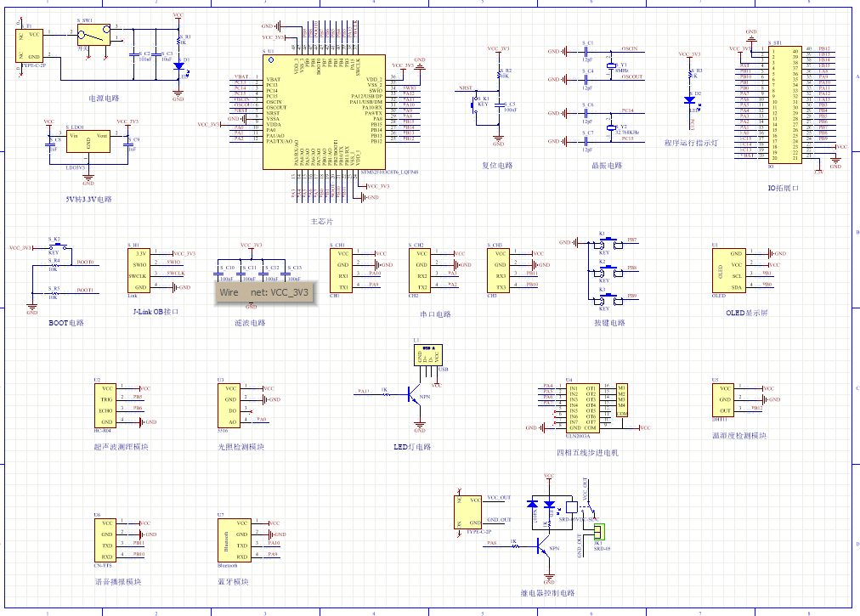The height and width of the screenshot is (616, 860).
Task: Select the USB-A connector L1
Action: pyautogui.click(x=428, y=355)
